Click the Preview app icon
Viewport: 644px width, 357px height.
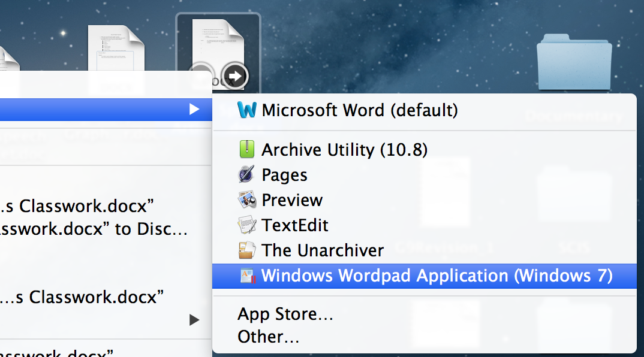click(x=247, y=200)
